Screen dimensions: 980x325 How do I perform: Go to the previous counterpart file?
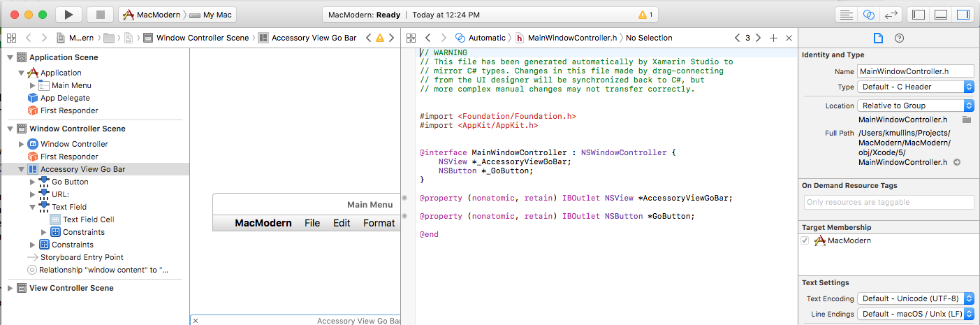click(737, 38)
